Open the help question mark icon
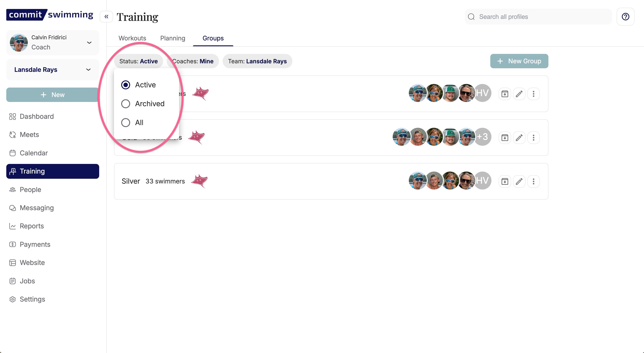Image resolution: width=644 pixels, height=353 pixels. pos(625,17)
